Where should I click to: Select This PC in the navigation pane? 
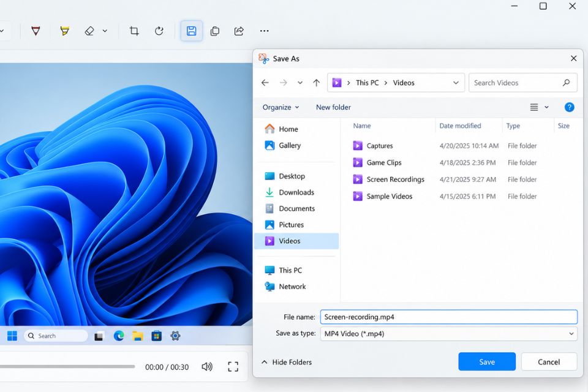[x=296, y=270]
